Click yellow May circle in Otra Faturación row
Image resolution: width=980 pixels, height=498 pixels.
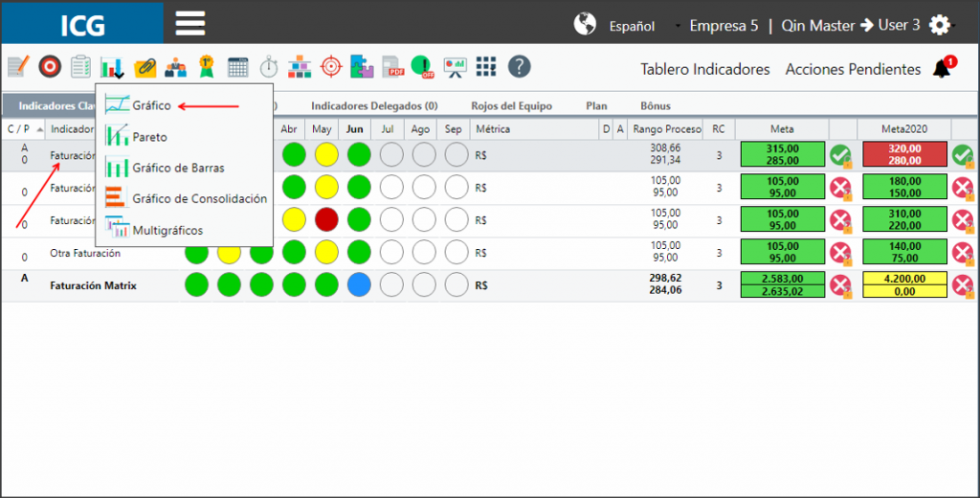326,253
